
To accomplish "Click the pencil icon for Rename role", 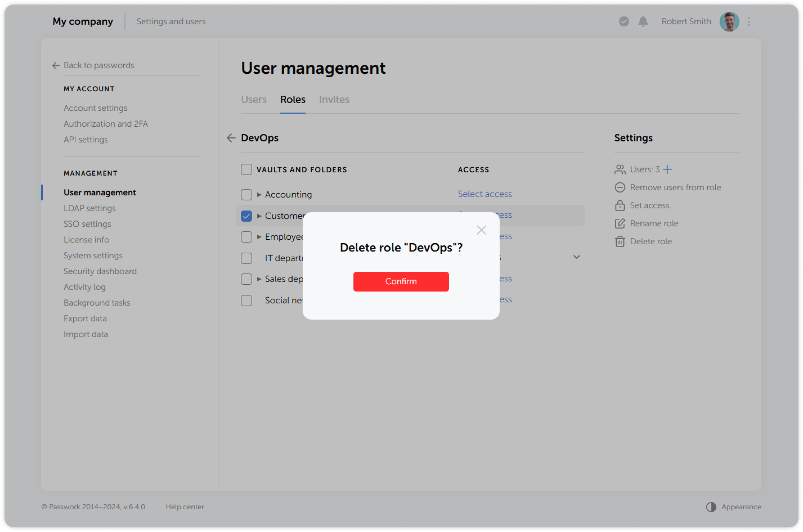I will (620, 223).
